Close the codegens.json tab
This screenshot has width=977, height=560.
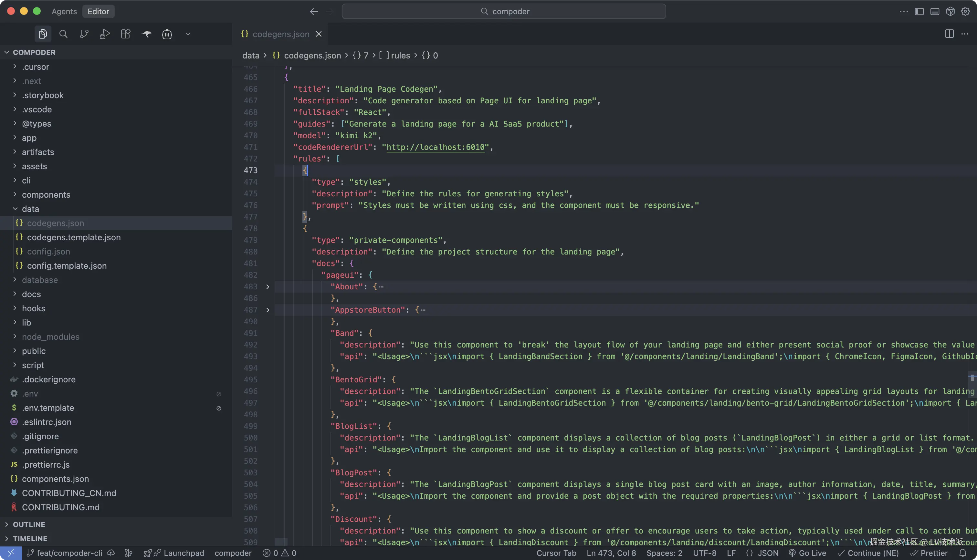319,34
